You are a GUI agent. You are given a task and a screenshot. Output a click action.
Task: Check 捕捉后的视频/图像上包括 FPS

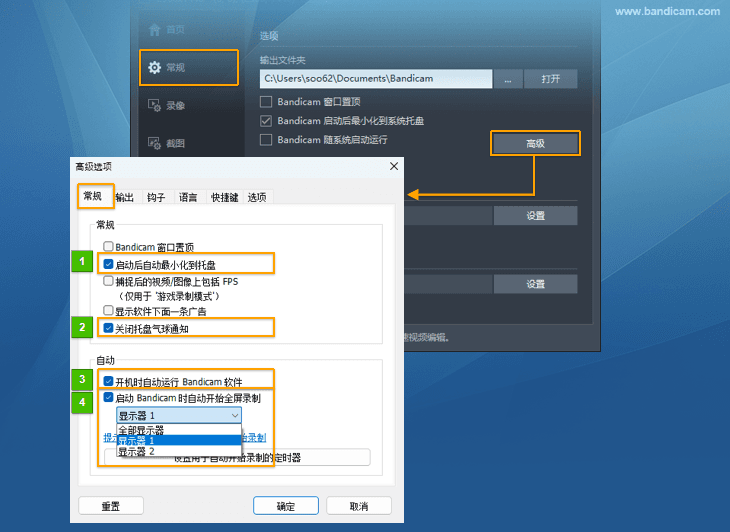click(108, 281)
